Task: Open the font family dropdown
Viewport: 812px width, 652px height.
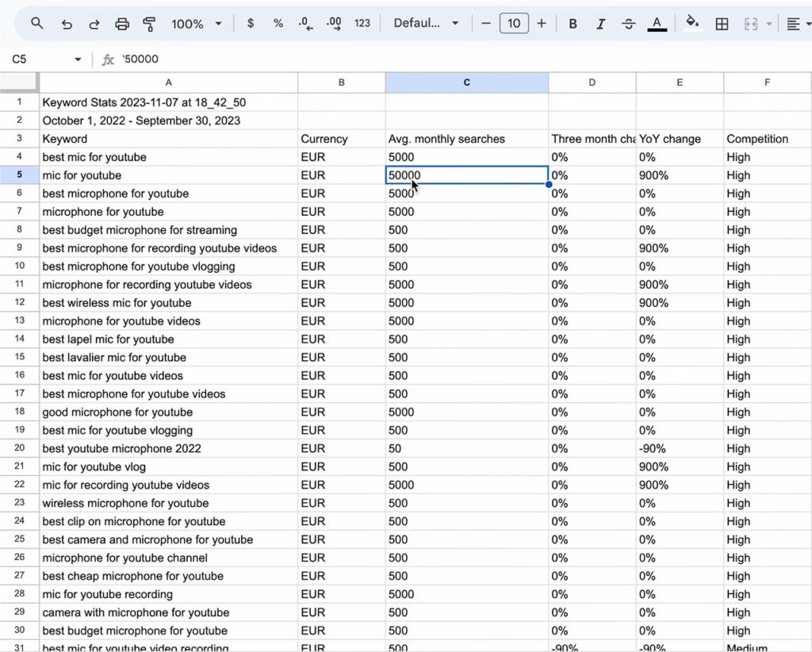Action: 426,23
